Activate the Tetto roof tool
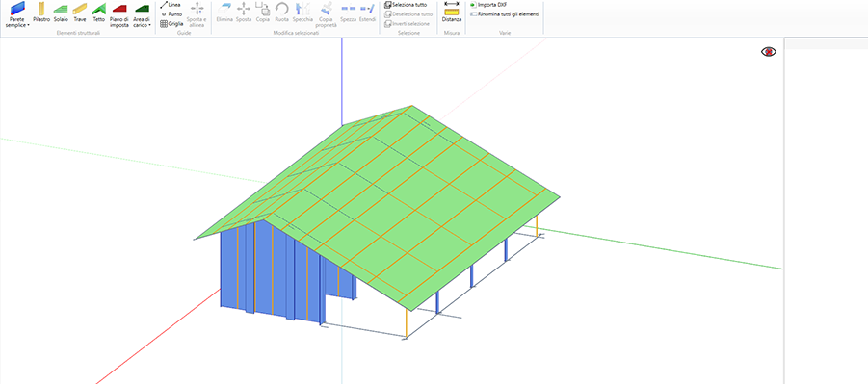The image size is (868, 384). click(x=99, y=13)
